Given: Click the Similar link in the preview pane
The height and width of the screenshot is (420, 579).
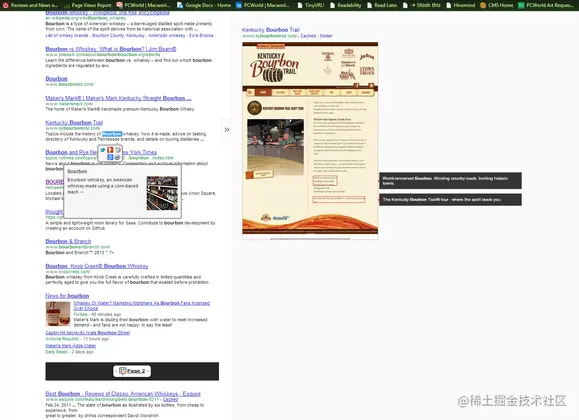Looking at the screenshot, I should pyautogui.click(x=326, y=36).
